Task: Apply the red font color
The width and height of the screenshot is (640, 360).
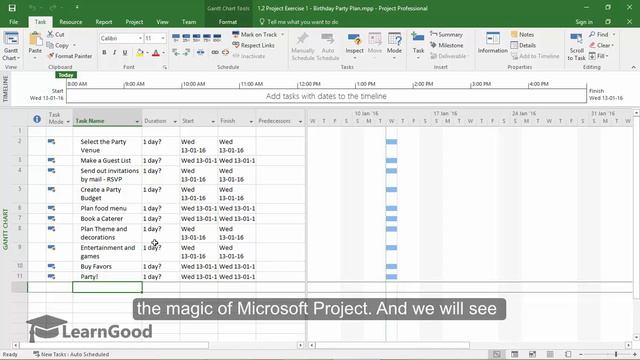Action: click(x=156, y=53)
